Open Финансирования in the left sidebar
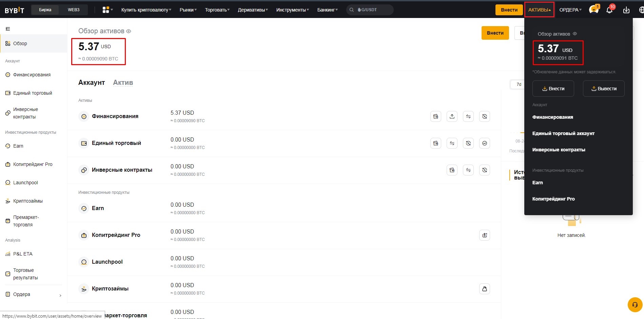This screenshot has height=319, width=644. click(34, 75)
